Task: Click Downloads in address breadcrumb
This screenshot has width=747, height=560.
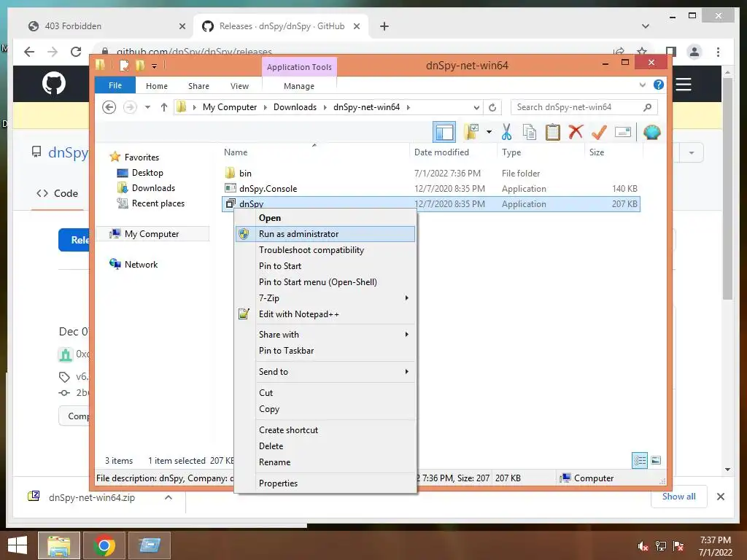Action: pos(295,107)
